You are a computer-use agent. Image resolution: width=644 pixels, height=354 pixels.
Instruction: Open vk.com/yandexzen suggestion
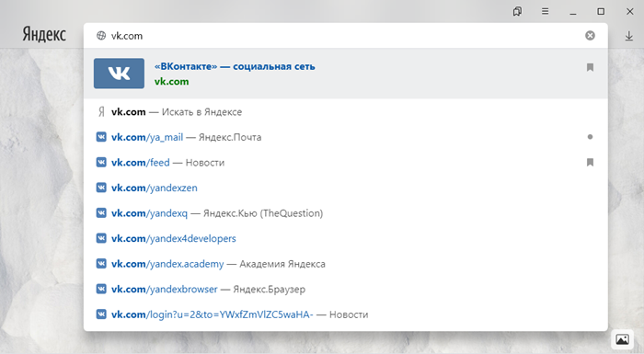click(345, 188)
